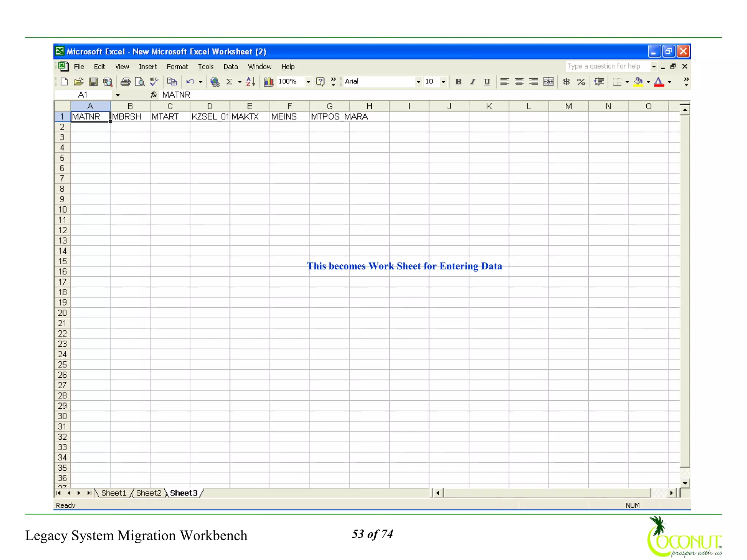Select the Sheet3 tab
Screen dimensions: 747x560
(183, 493)
